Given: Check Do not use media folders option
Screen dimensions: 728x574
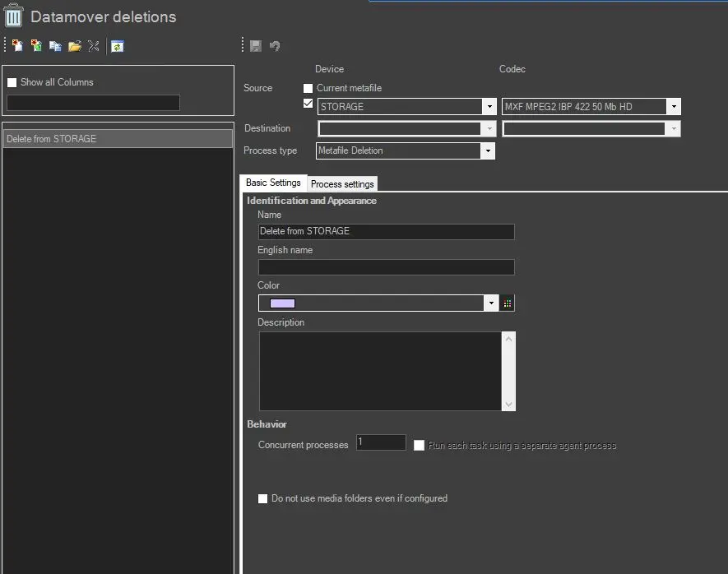Looking at the screenshot, I should [x=263, y=498].
